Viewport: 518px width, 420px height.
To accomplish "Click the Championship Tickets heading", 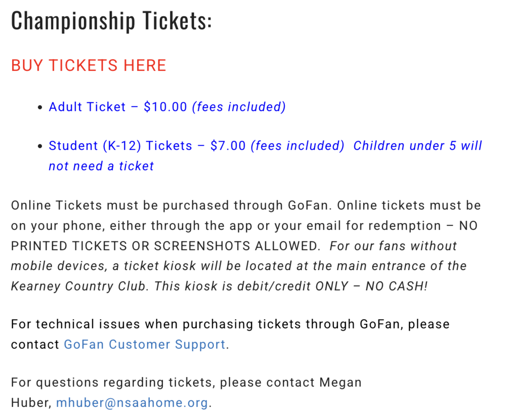I will [111, 21].
